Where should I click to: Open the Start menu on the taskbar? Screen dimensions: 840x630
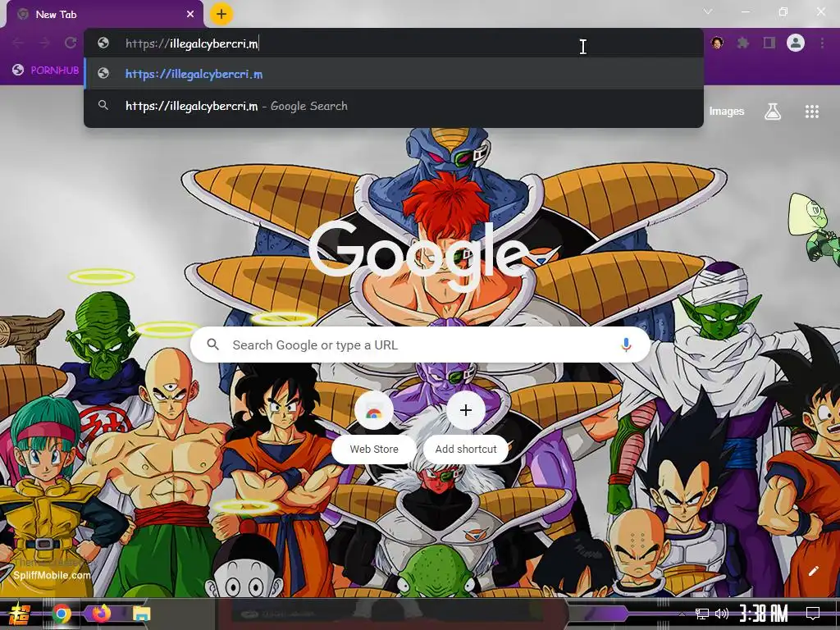tap(20, 614)
